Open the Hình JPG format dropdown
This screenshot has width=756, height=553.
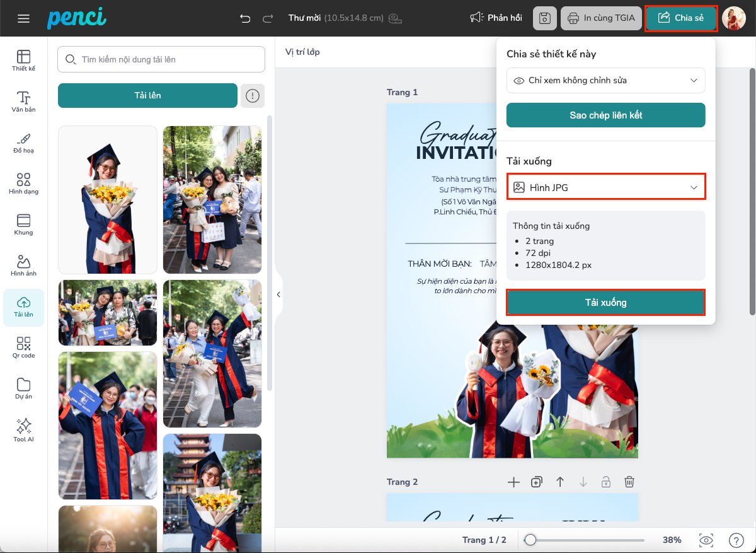coord(605,187)
